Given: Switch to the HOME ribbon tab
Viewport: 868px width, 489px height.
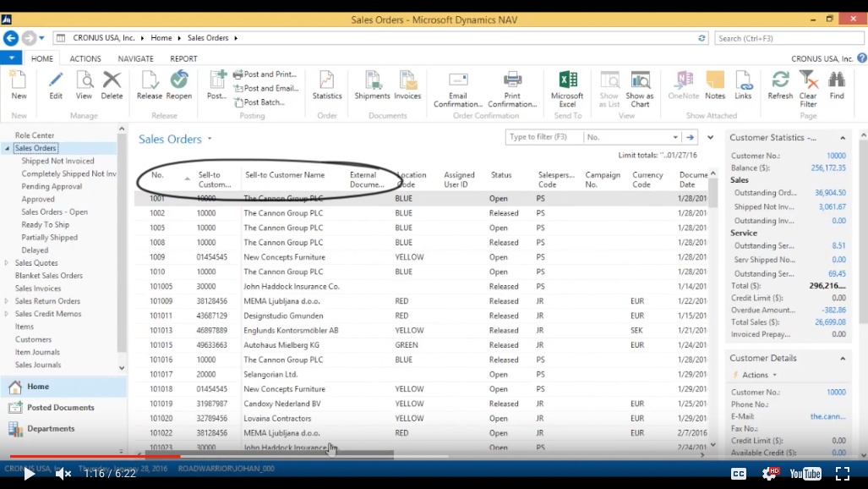Looking at the screenshot, I should coord(42,58).
